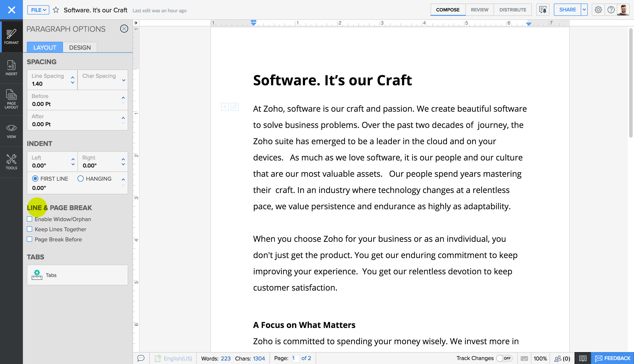
Task: Switch to REVIEW mode tab
Action: click(x=479, y=10)
